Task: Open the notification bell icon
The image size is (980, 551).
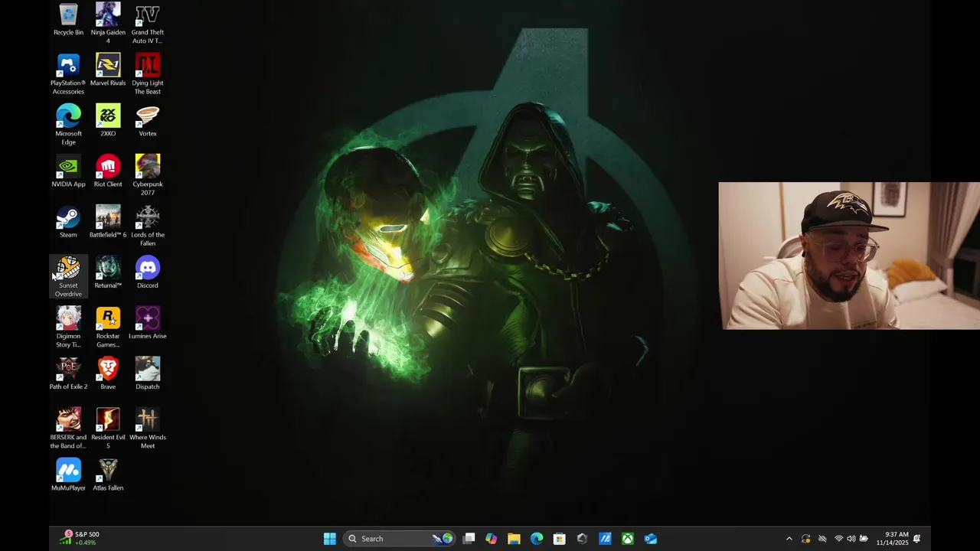Action: pos(917,539)
